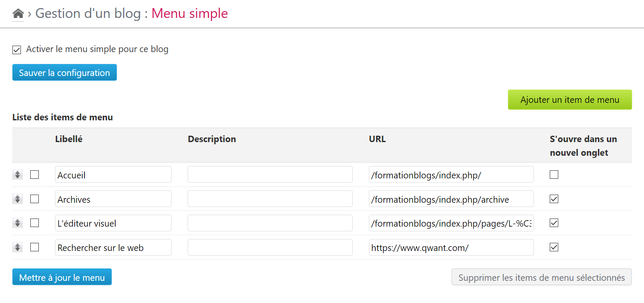Screen dimensions: 644x303
Task: Select the Accueil row checkbox
Action: pyautogui.click(x=35, y=175)
